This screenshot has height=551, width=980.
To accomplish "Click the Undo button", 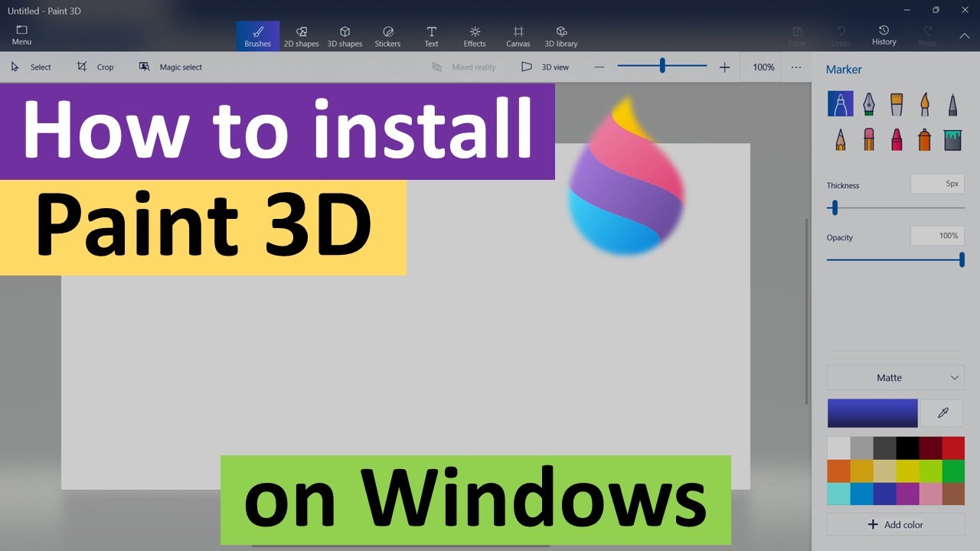I will pyautogui.click(x=841, y=35).
